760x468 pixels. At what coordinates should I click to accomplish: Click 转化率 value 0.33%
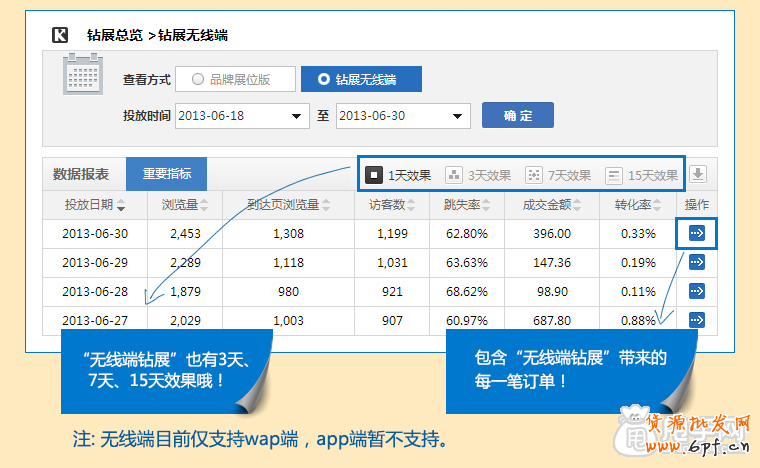coord(638,234)
